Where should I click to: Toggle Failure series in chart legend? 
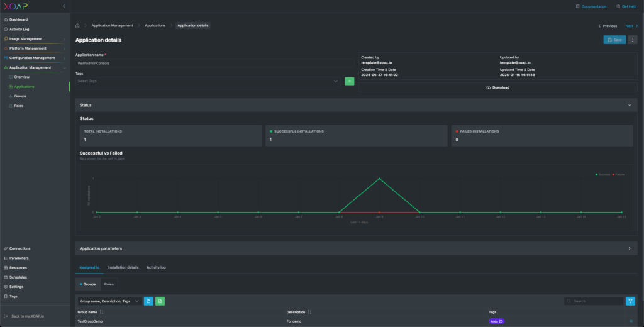(x=618, y=175)
